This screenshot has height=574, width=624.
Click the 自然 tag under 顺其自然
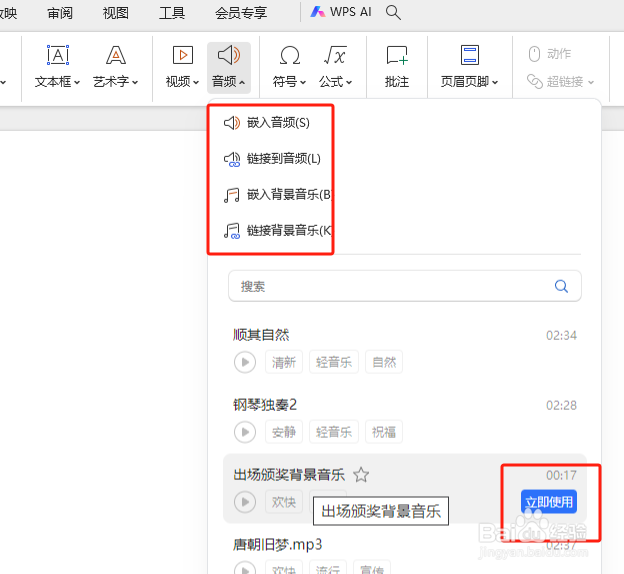point(384,362)
